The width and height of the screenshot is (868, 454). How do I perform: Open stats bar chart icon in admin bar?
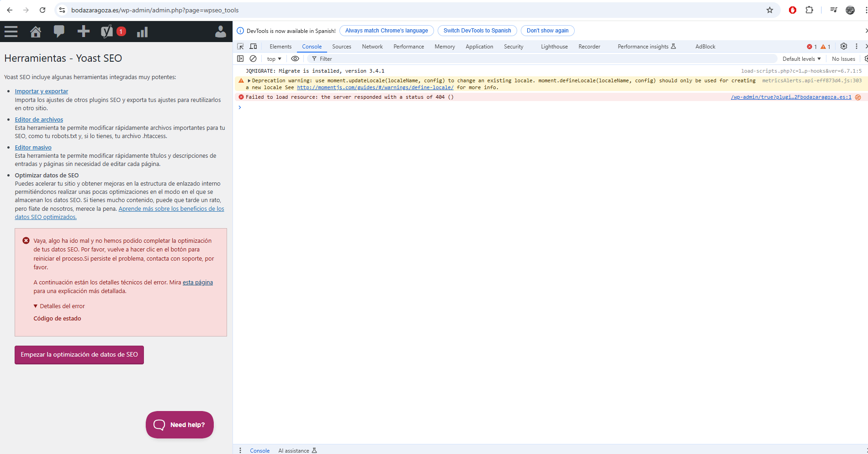[x=142, y=32]
